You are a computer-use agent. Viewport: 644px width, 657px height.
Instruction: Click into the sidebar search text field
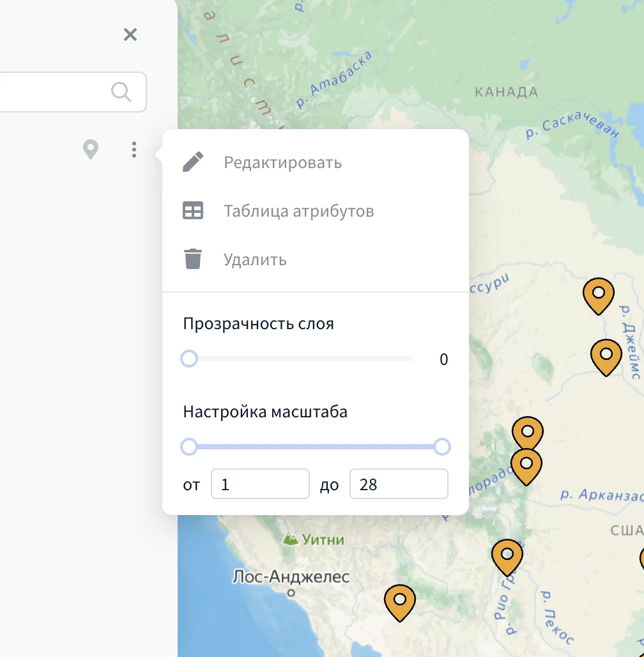[51, 92]
